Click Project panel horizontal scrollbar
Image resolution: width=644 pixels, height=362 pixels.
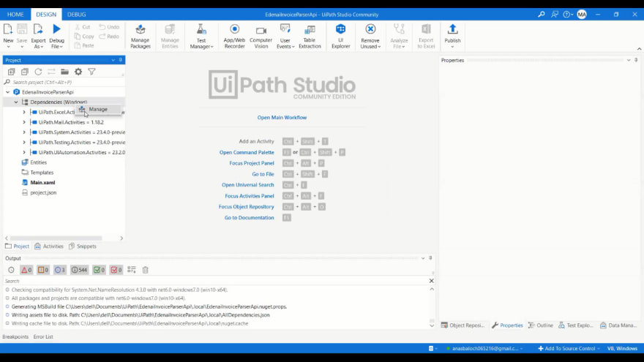point(56,238)
